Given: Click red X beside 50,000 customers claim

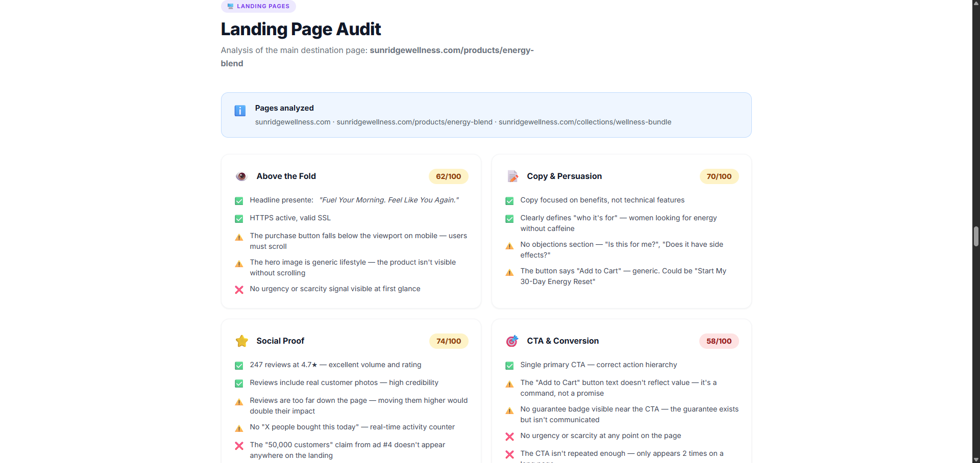Looking at the screenshot, I should coord(239,446).
